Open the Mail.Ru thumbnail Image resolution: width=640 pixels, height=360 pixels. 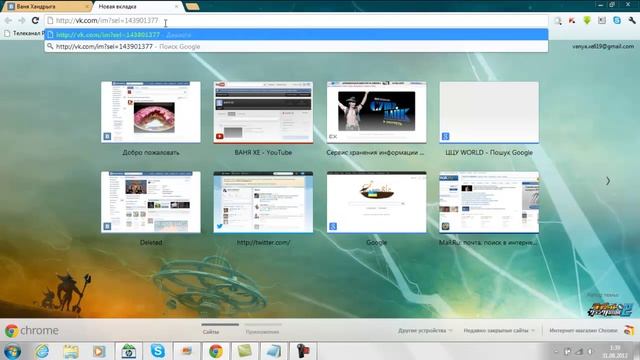[489, 202]
